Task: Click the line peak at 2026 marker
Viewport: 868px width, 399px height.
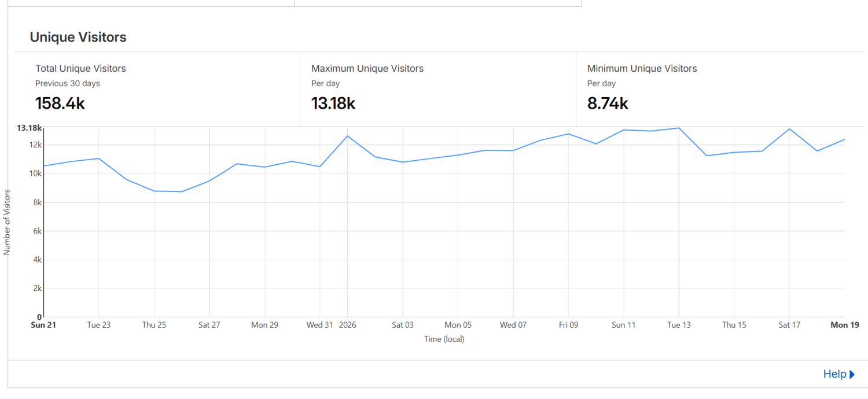Action: [347, 136]
